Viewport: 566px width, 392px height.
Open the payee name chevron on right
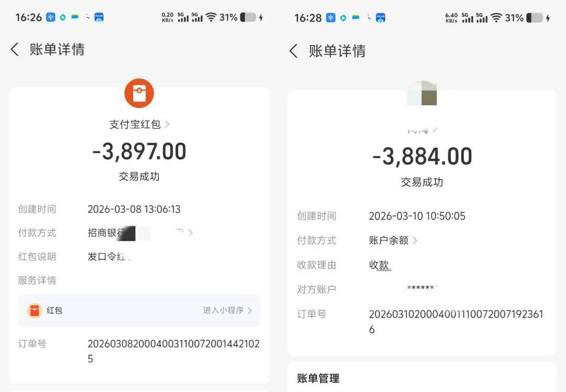[434, 129]
